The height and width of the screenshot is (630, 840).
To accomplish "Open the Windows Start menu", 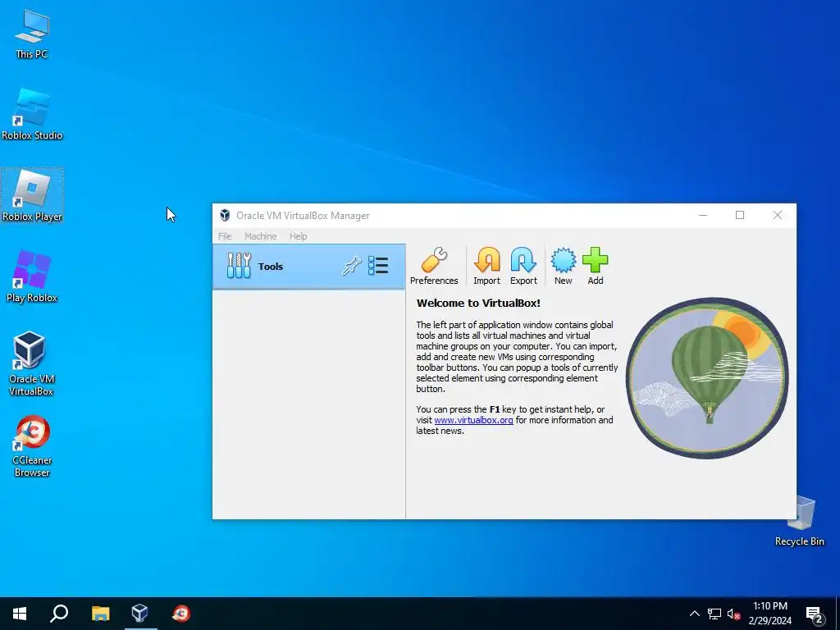I will (20, 614).
